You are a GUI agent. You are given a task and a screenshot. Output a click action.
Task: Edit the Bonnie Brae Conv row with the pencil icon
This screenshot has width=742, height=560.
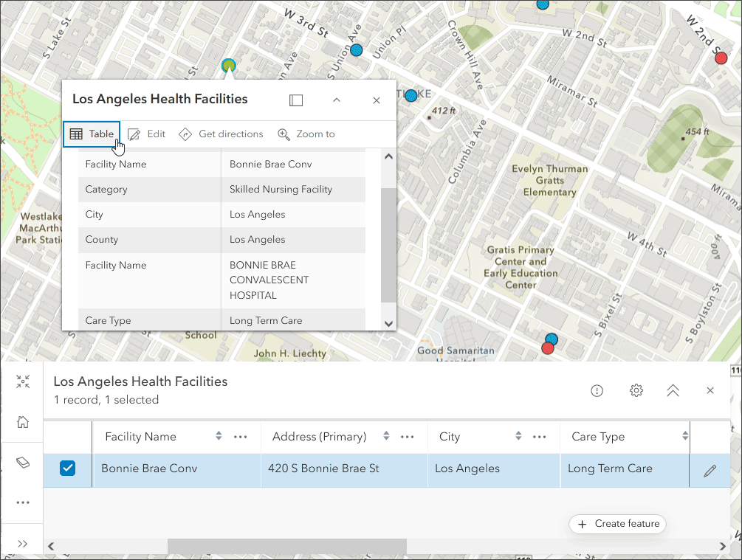coord(710,471)
